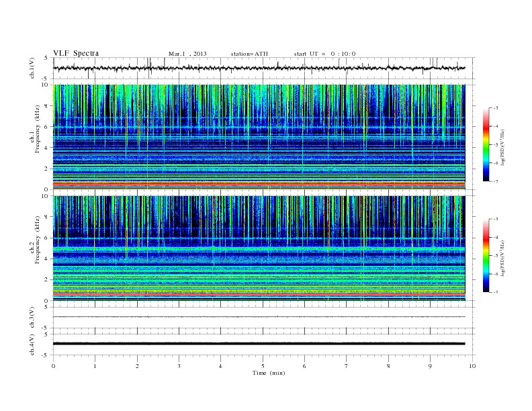The image size is (532, 411).
Task: Click the time axis tick label "6"
Action: 304,366
